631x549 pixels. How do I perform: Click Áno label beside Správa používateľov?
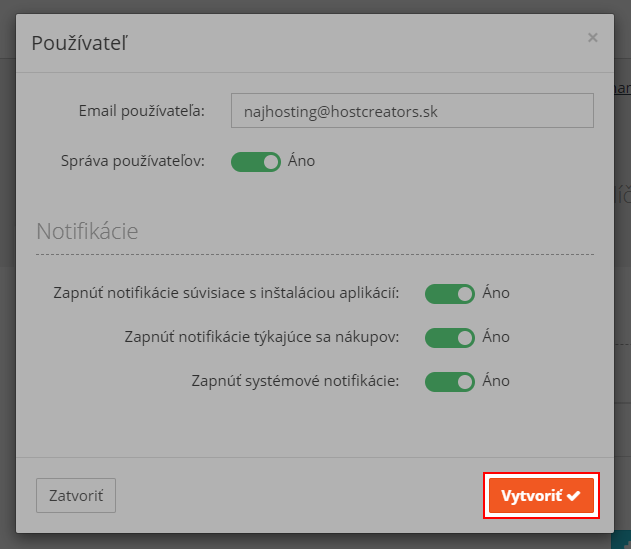tap(301, 160)
